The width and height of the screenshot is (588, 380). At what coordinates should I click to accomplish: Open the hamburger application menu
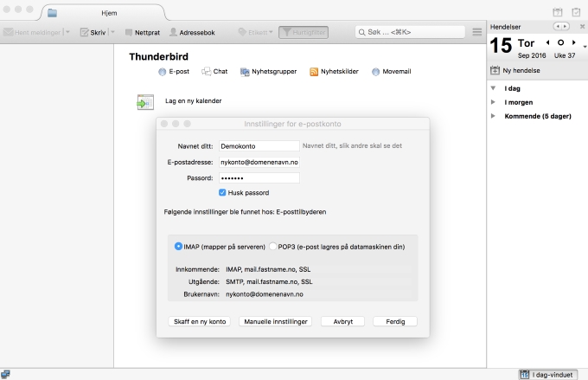click(477, 32)
